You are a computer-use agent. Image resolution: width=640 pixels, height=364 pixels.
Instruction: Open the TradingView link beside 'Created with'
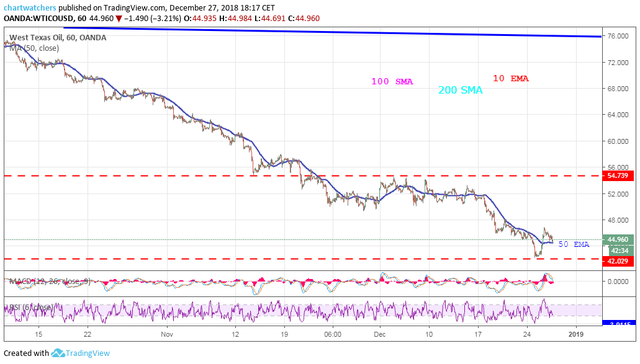point(88,353)
